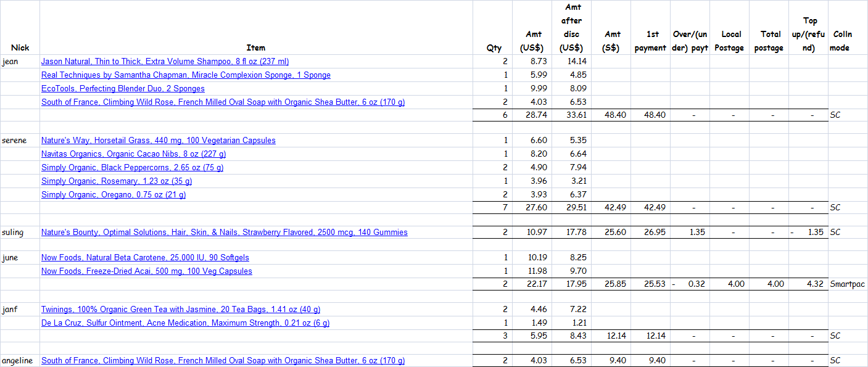This screenshot has height=367, width=868.
Task: Select the name cell 'suling'
Action: point(20,233)
